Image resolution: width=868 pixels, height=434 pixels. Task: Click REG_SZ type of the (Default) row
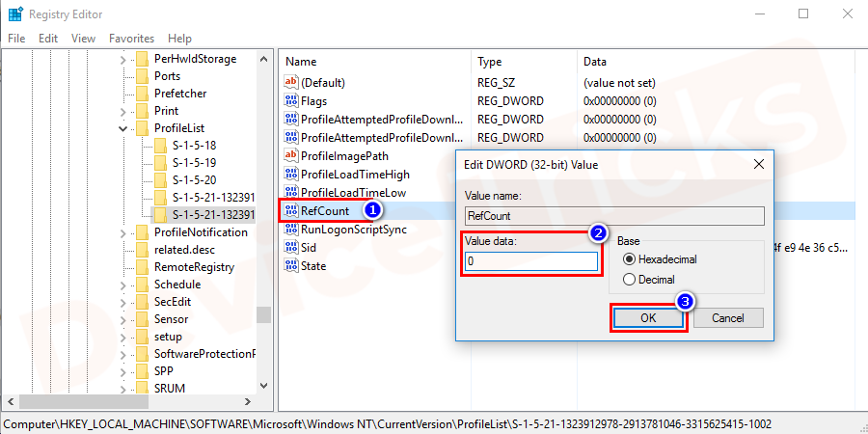coord(496,83)
